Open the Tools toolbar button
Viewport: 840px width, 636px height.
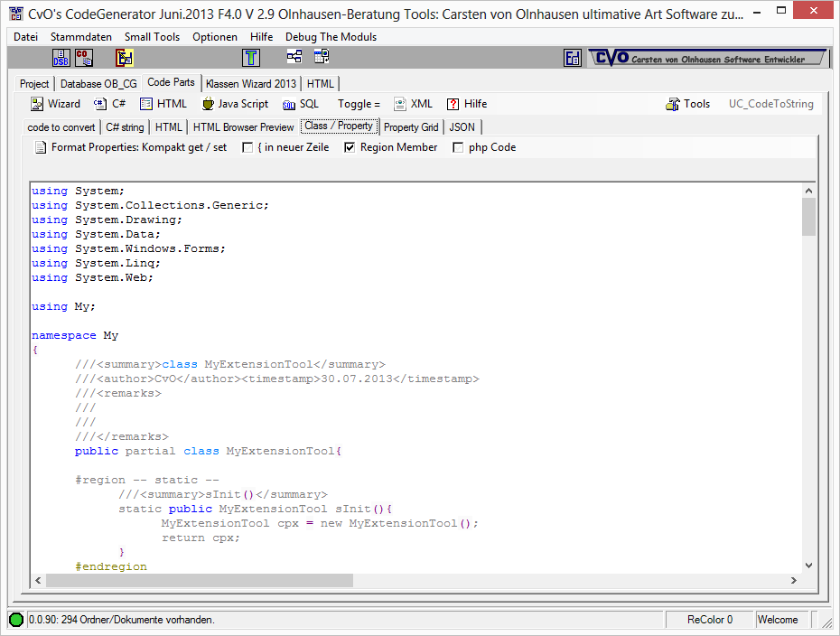pyautogui.click(x=688, y=104)
